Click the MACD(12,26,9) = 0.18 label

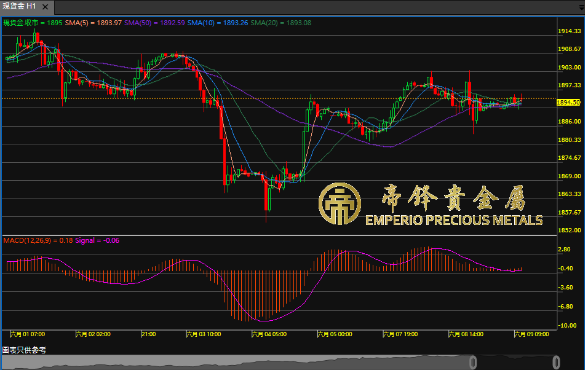coord(38,240)
